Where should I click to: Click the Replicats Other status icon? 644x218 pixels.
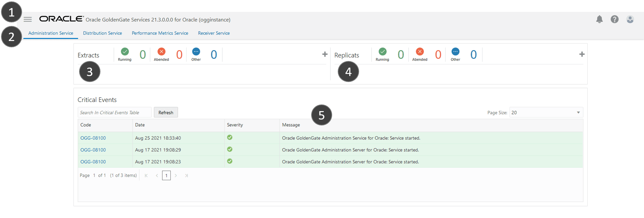pyautogui.click(x=455, y=52)
